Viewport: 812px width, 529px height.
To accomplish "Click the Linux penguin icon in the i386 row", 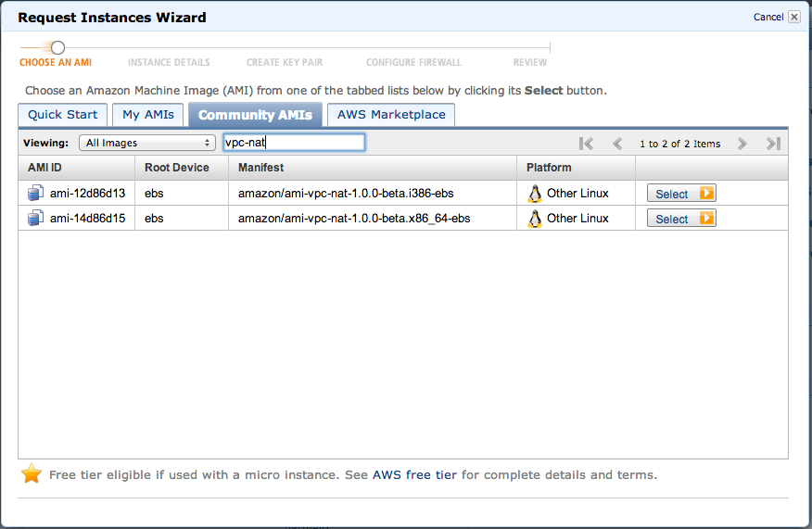I will click(535, 194).
